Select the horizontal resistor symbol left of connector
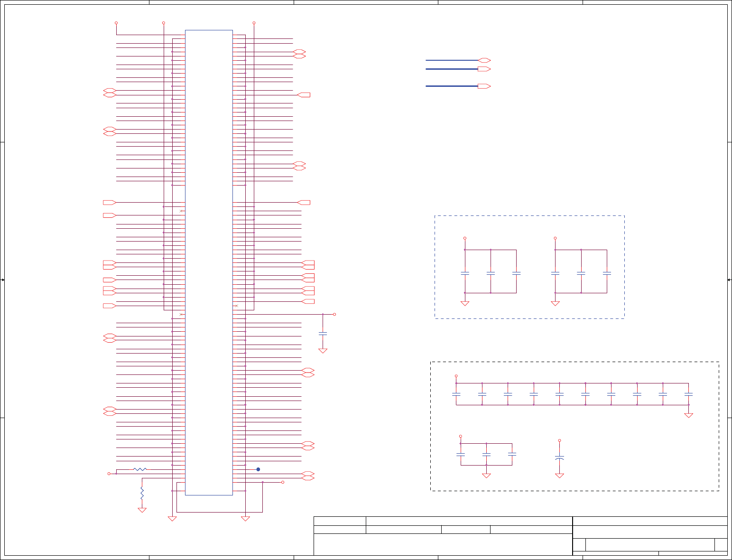 [x=140, y=469]
